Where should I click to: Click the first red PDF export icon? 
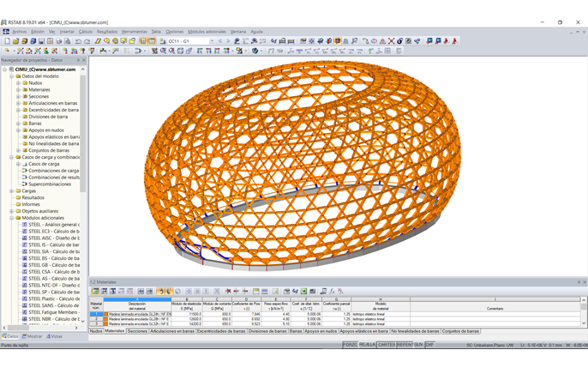coord(447,41)
